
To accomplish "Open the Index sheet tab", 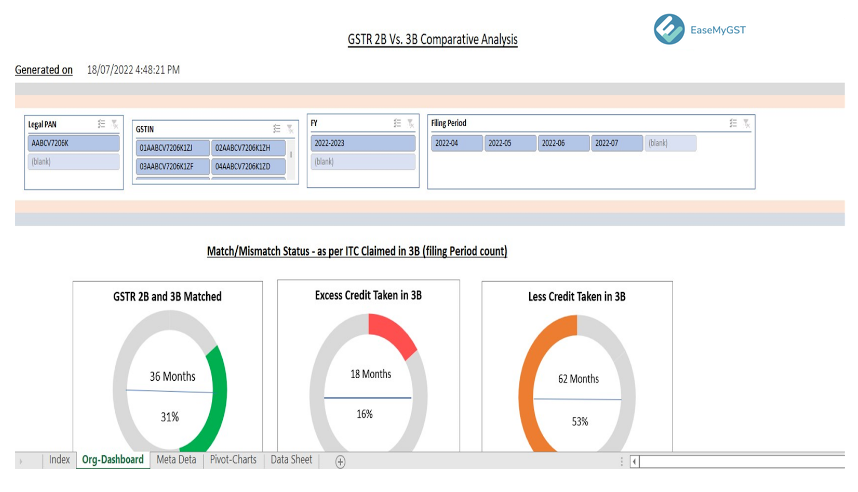I will coord(59,460).
